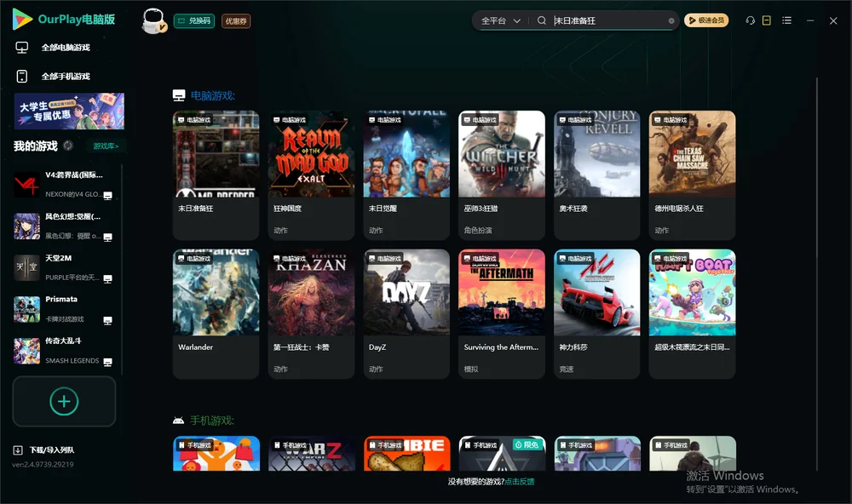The width and height of the screenshot is (852, 504).
Task: Open the 游戏库> link
Action: tap(106, 146)
